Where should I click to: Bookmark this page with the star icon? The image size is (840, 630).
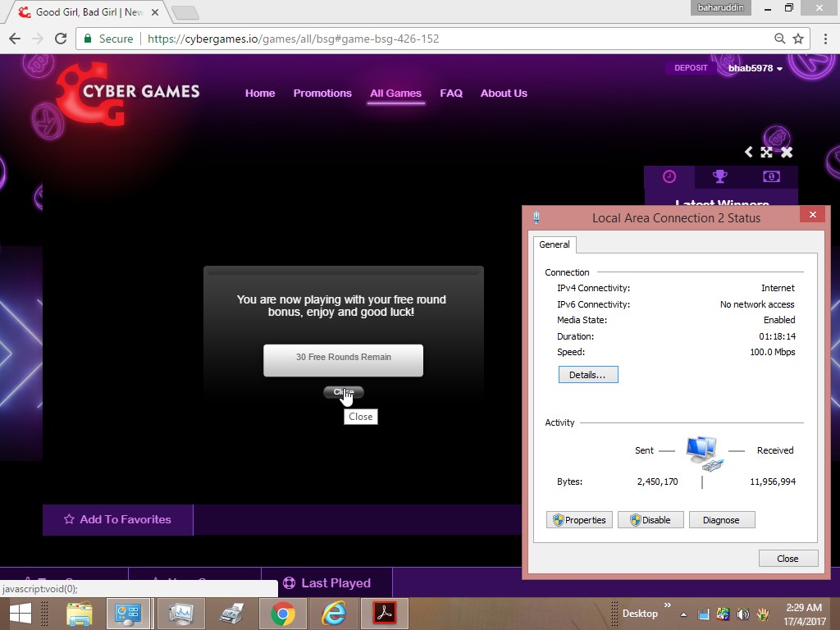tap(797, 39)
